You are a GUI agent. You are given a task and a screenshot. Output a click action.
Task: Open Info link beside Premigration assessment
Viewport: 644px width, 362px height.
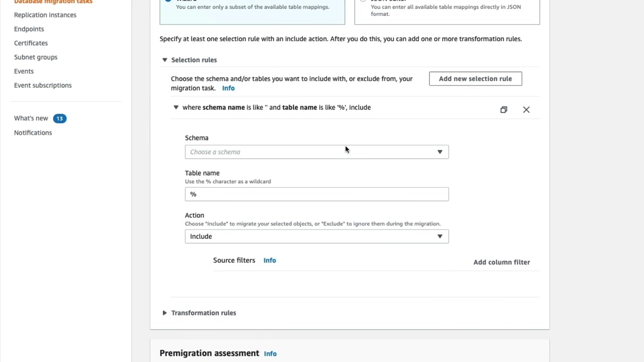270,353
